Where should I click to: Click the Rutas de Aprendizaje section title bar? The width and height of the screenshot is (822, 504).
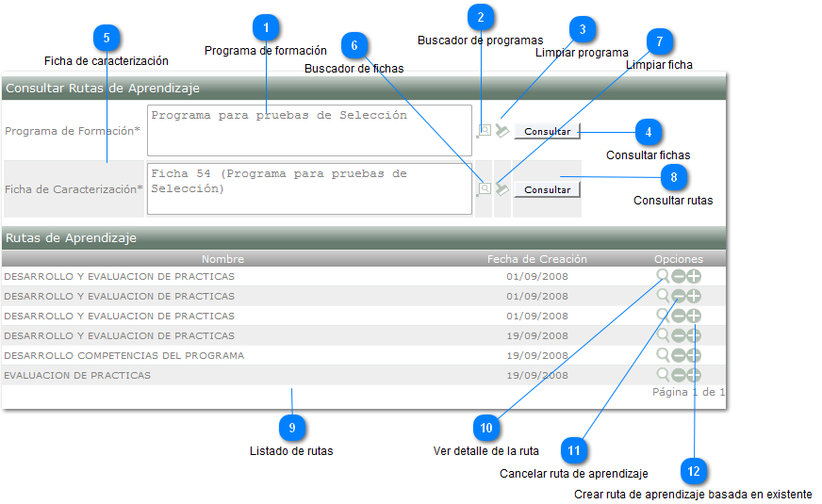point(364,237)
